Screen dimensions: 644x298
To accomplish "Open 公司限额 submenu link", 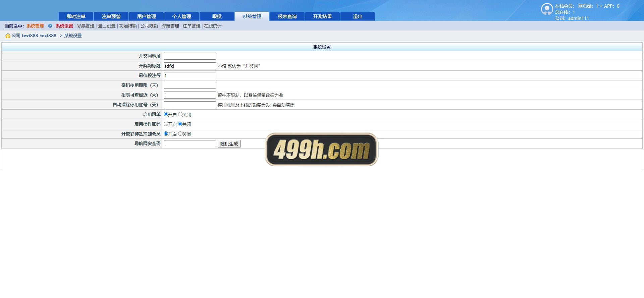I will [149, 26].
